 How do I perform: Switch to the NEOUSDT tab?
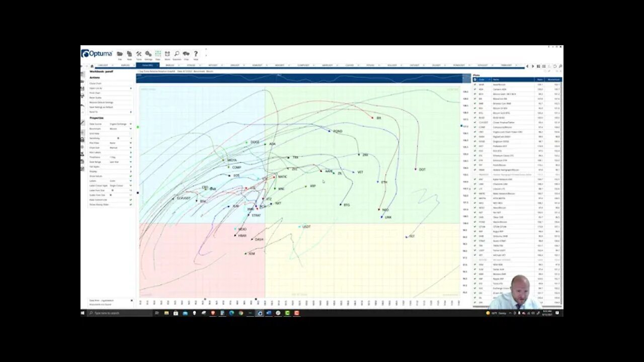279,65
